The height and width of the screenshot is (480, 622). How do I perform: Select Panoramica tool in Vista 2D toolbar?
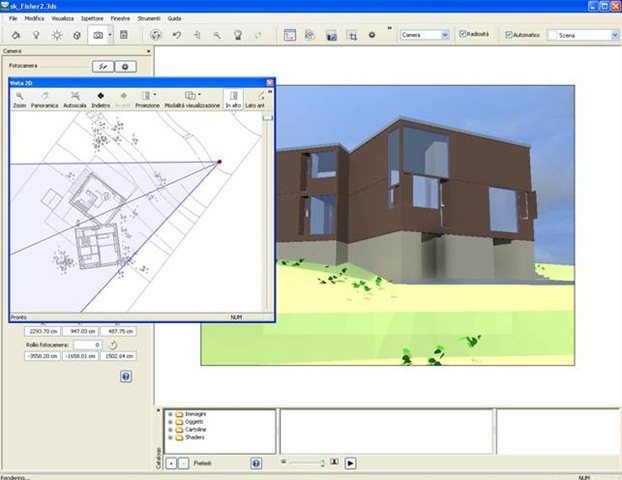tap(45, 98)
